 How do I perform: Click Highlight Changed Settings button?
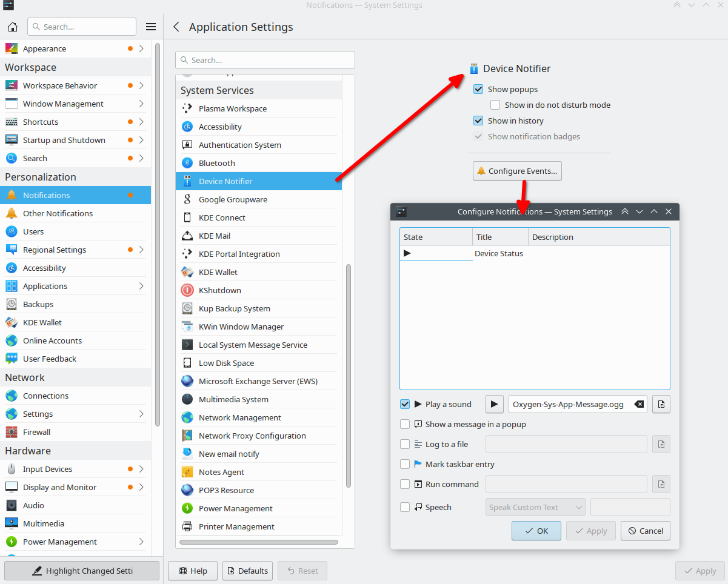click(x=82, y=571)
